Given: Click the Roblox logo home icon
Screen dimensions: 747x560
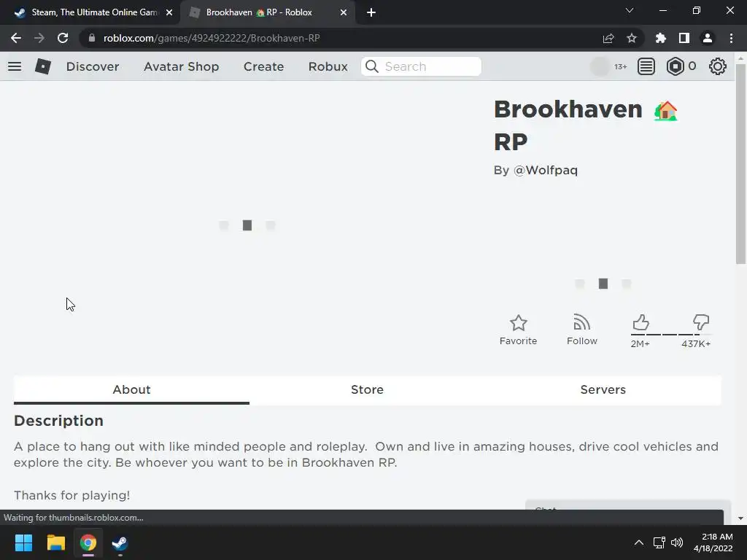Looking at the screenshot, I should 43,66.
